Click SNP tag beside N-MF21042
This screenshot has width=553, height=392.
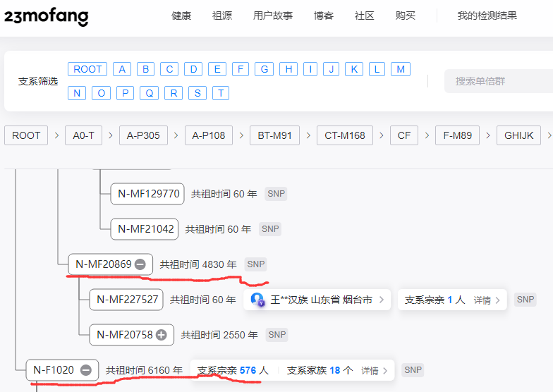coord(270,228)
